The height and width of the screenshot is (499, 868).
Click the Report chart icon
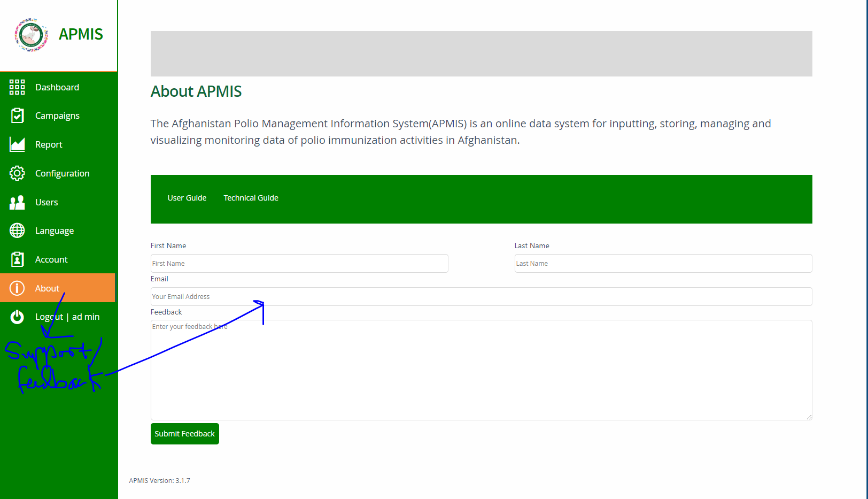click(x=17, y=144)
